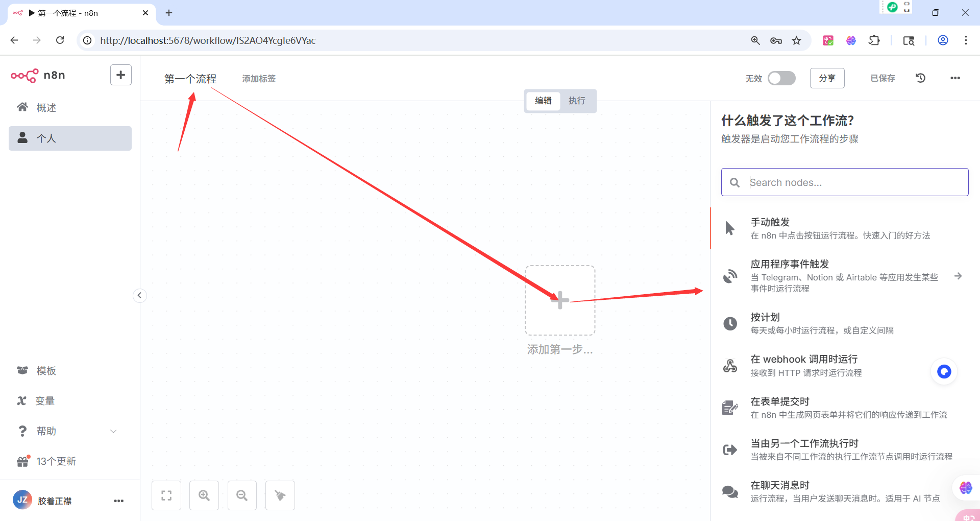
Task: Select 在表单提交时 form trigger
Action: tap(845, 408)
